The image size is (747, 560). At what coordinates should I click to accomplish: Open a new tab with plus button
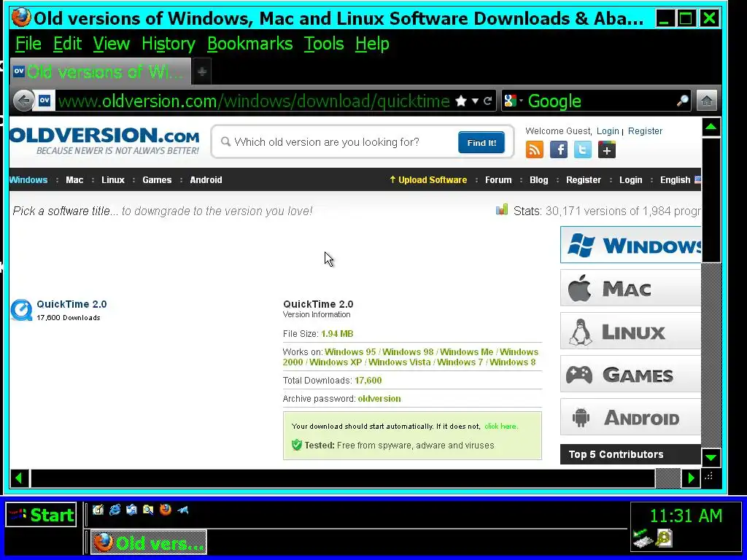tap(202, 72)
